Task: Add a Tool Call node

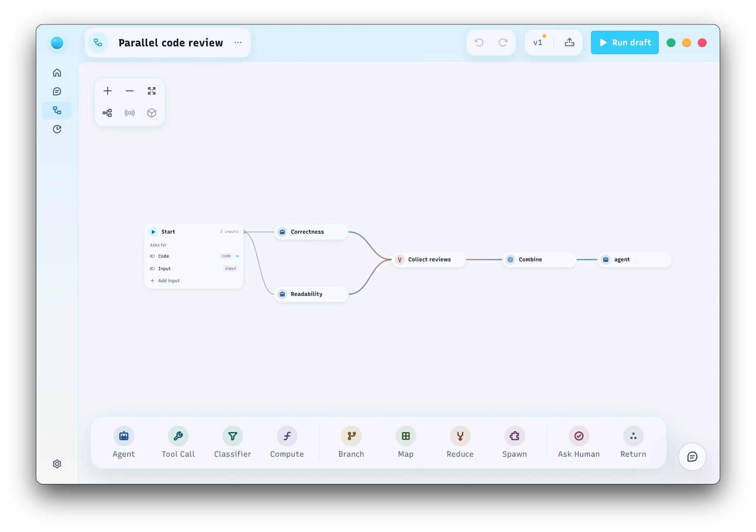Action: click(178, 442)
